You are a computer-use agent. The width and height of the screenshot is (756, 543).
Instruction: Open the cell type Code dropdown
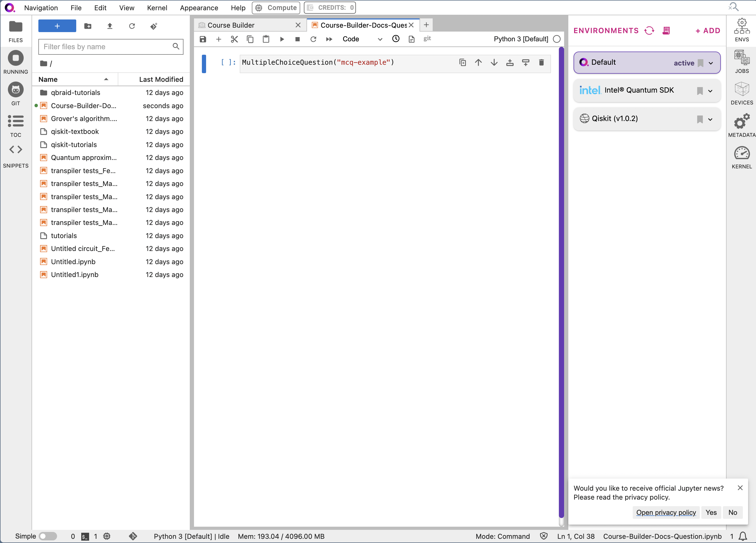(x=362, y=39)
